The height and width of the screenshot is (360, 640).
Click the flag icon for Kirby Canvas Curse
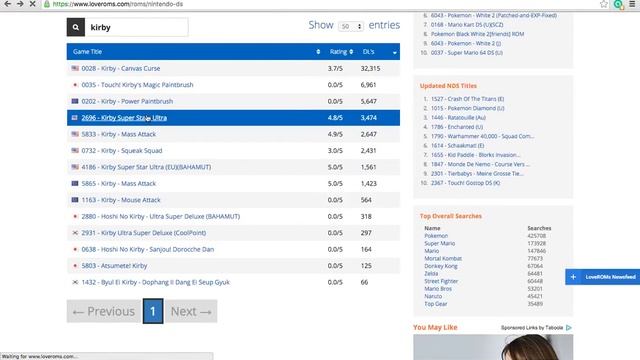coord(75,68)
